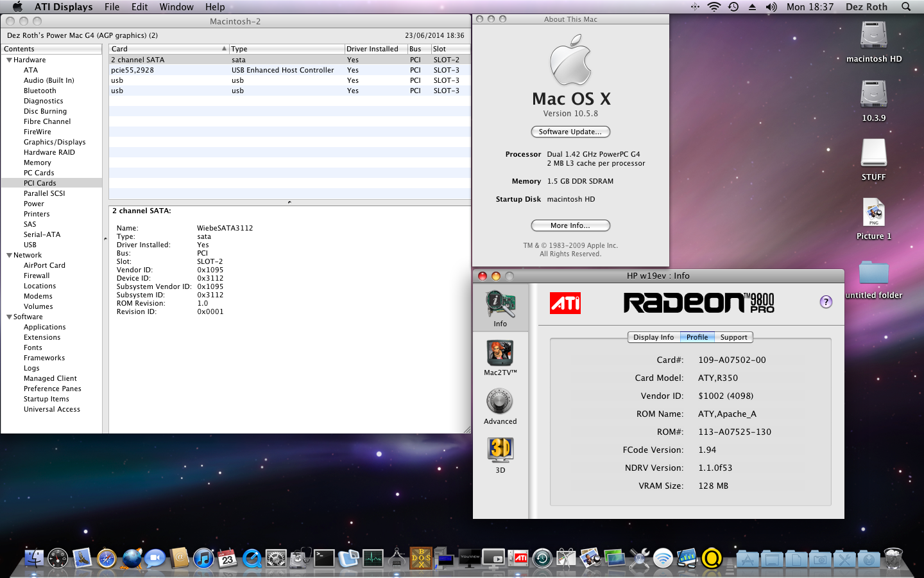Open System Preferences gear in Dock
This screenshot has height=578, width=924.
tap(276, 558)
